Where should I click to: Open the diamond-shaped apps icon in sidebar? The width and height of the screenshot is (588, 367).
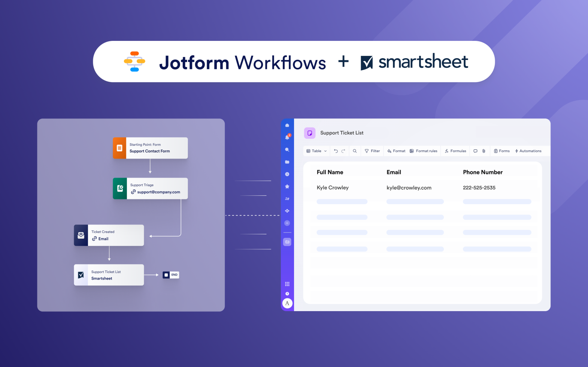pos(287,211)
